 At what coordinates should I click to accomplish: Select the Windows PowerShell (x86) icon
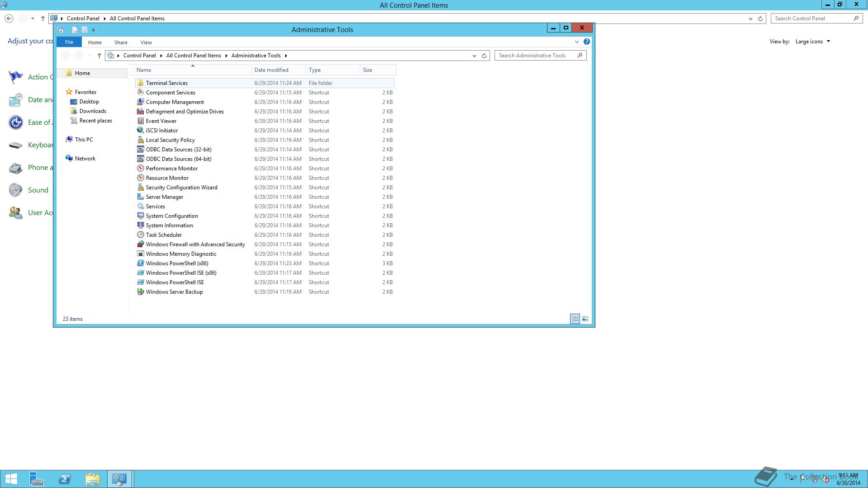141,263
